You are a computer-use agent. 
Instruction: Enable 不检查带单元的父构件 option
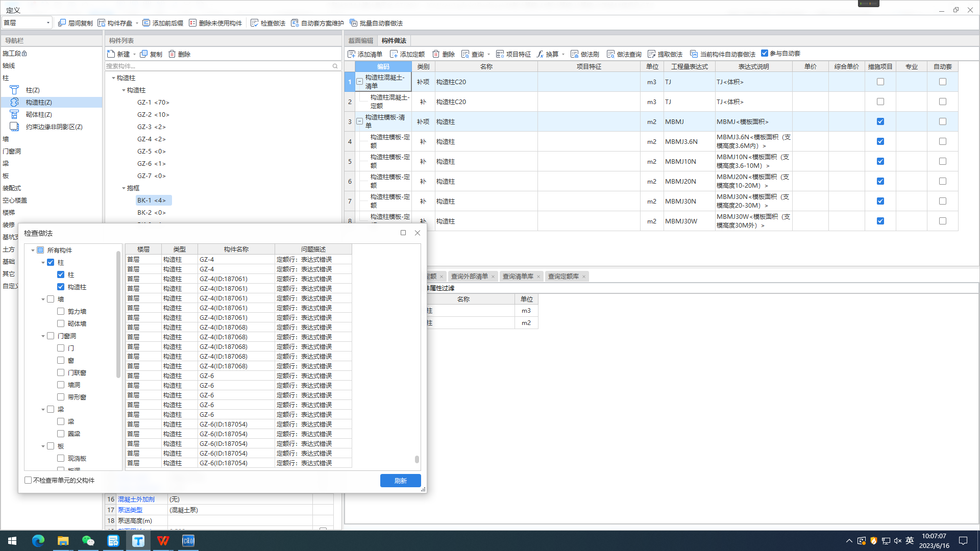pyautogui.click(x=28, y=480)
